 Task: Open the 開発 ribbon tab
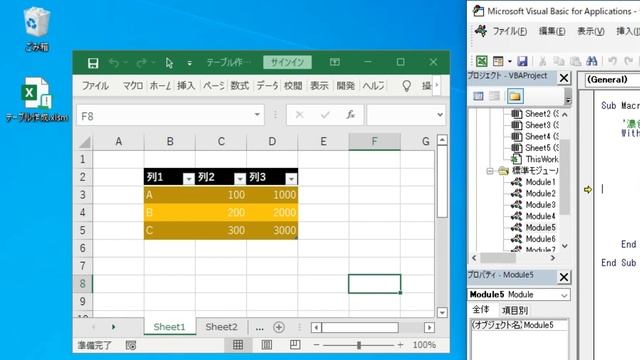(345, 86)
